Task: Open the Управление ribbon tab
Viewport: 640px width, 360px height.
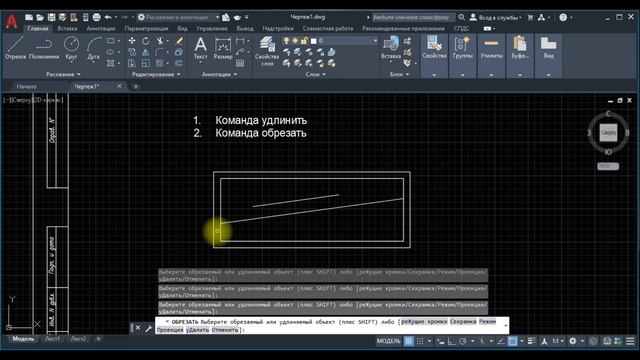Action: (x=211, y=29)
